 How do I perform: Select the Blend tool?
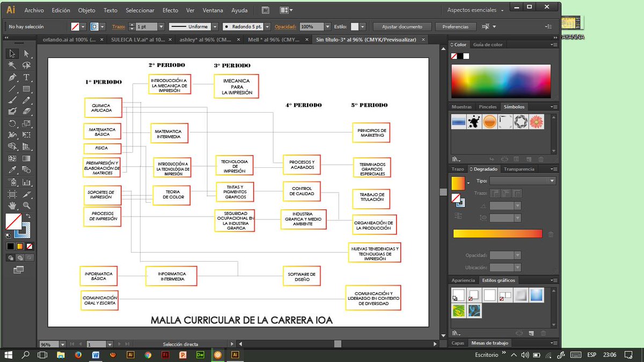pyautogui.click(x=26, y=171)
